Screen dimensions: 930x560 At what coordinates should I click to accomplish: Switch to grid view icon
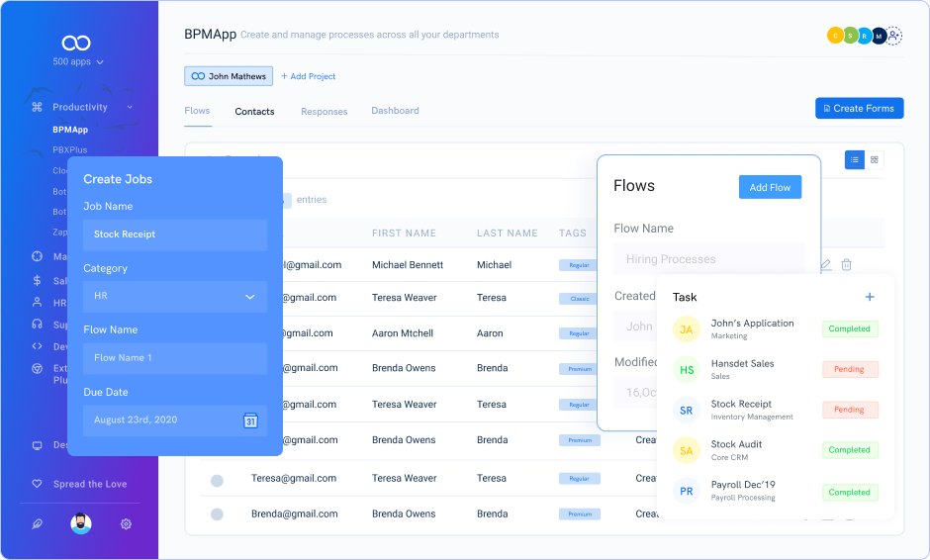pyautogui.click(x=875, y=159)
